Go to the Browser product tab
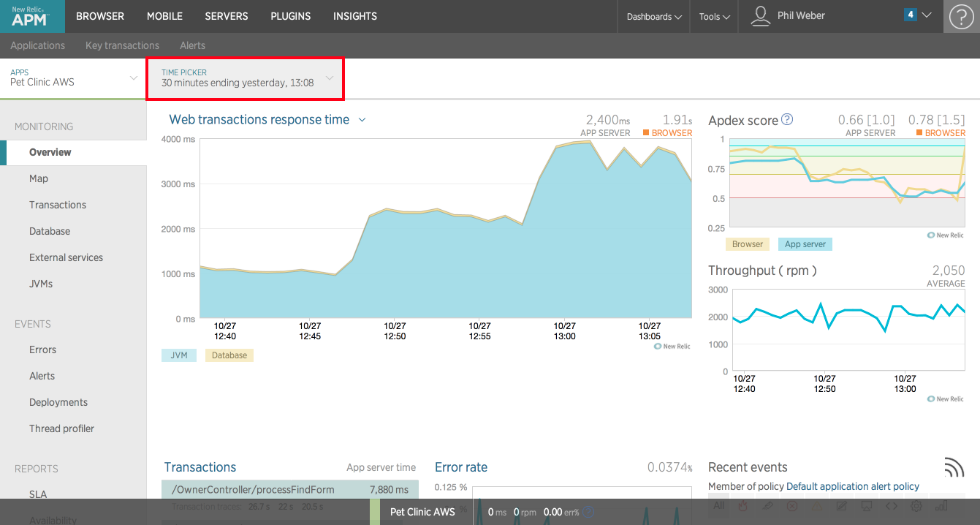This screenshot has height=525, width=980. 100,16
